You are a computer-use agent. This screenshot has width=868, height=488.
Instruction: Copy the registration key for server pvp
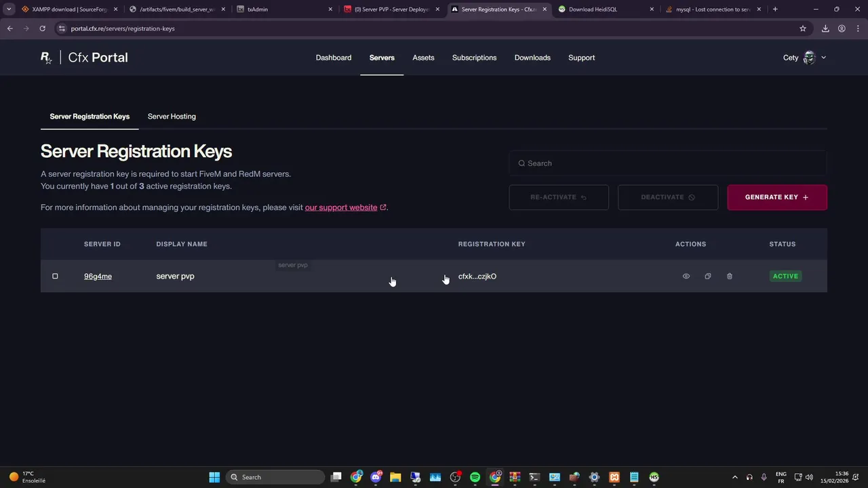click(x=708, y=276)
